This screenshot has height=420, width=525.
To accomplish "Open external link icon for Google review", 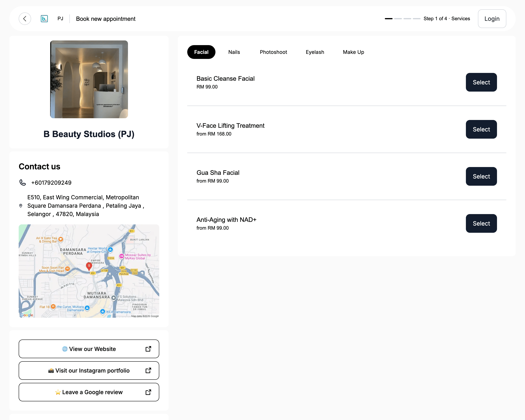I will tap(148, 392).
